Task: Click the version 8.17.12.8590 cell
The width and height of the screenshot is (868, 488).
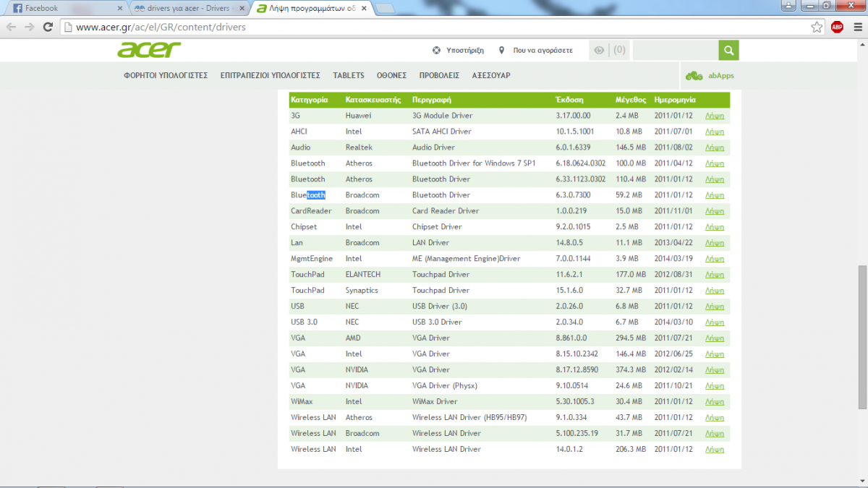Action: (x=577, y=370)
